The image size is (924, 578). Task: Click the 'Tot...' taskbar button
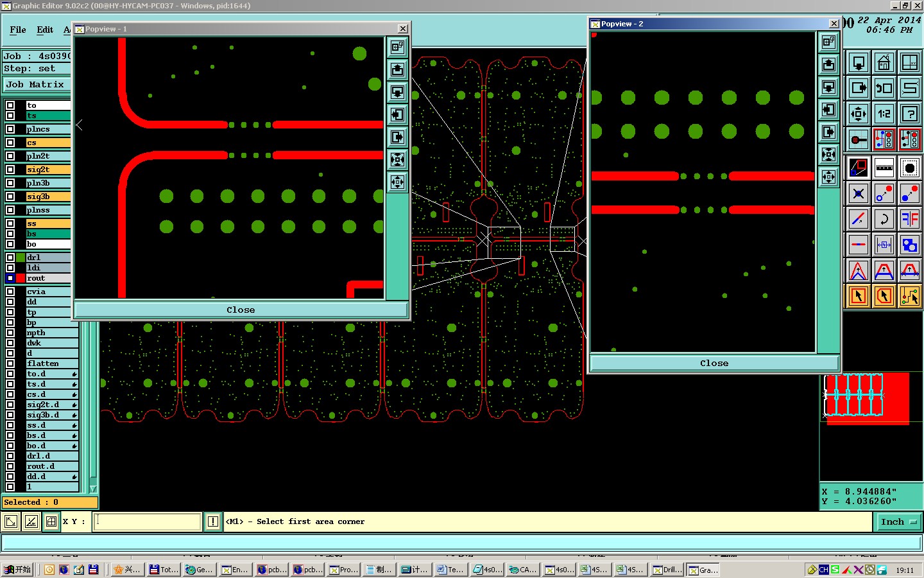164,570
